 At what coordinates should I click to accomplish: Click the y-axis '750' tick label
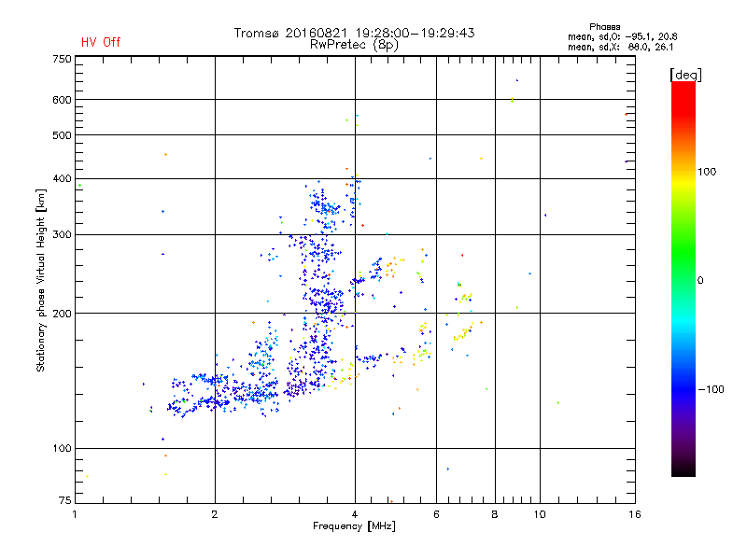click(62, 59)
